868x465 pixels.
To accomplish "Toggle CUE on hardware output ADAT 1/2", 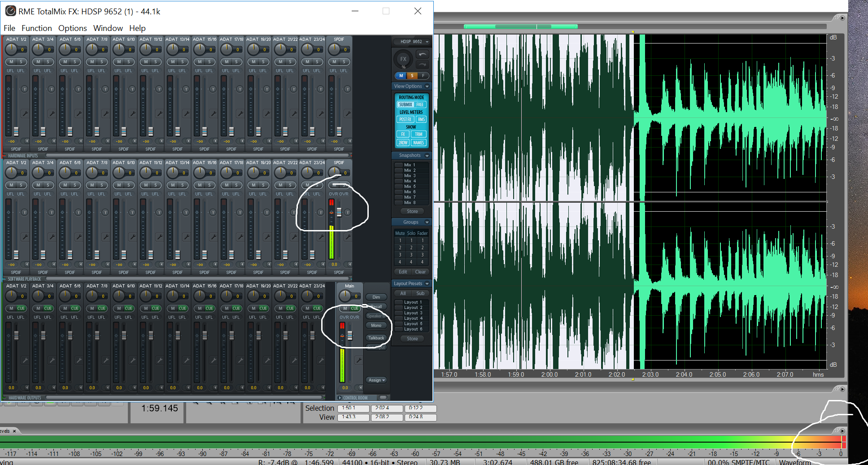I will point(21,309).
